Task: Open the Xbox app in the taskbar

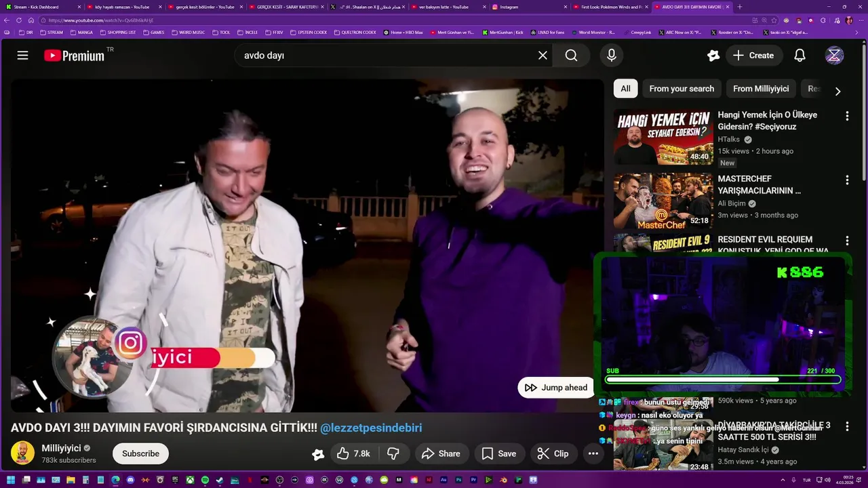Action: (190, 480)
